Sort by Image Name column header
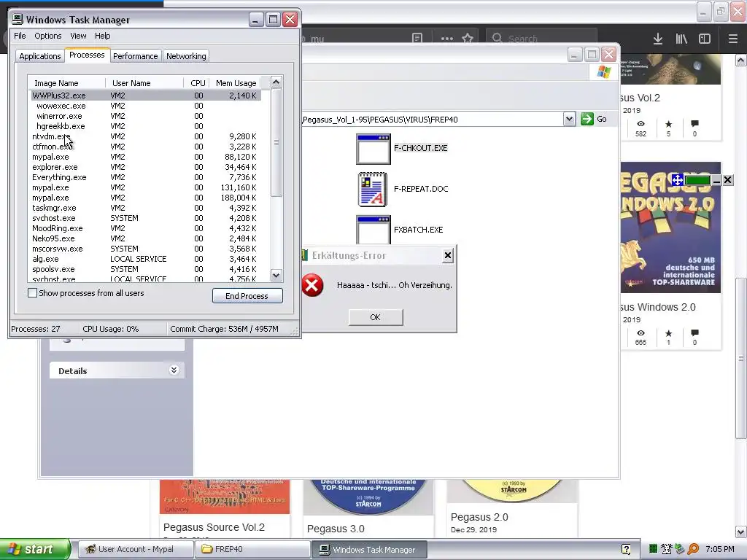747x560 pixels. (x=66, y=83)
